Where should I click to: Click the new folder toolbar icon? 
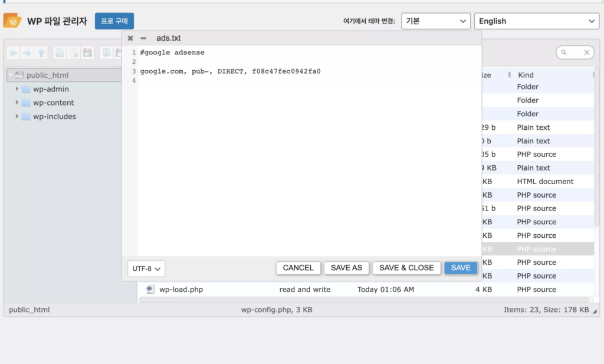point(60,53)
